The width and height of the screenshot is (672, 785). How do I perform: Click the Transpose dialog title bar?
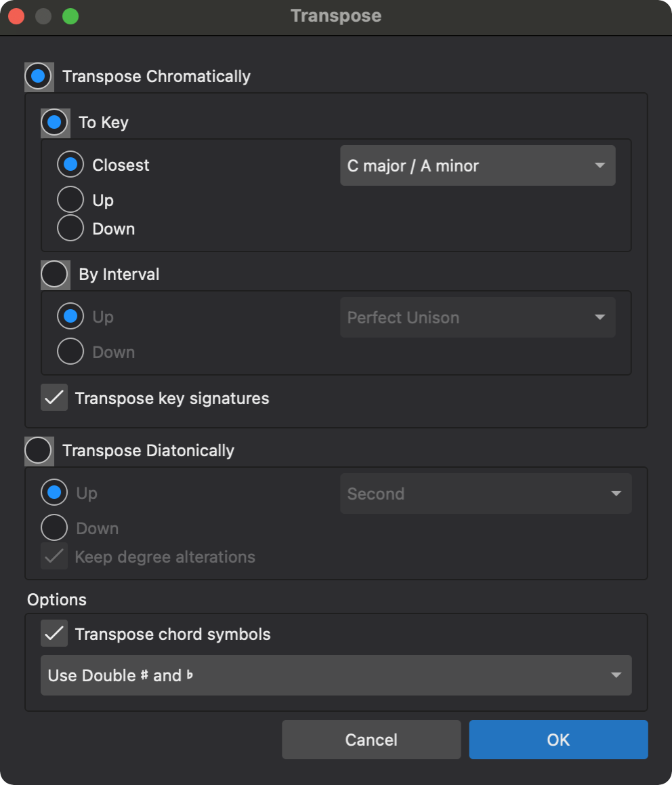click(336, 16)
